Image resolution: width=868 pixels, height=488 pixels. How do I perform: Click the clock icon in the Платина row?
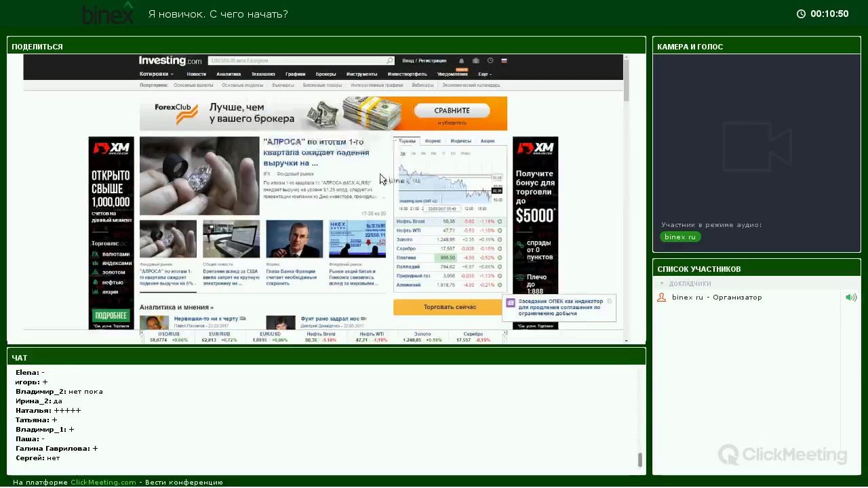(x=500, y=258)
